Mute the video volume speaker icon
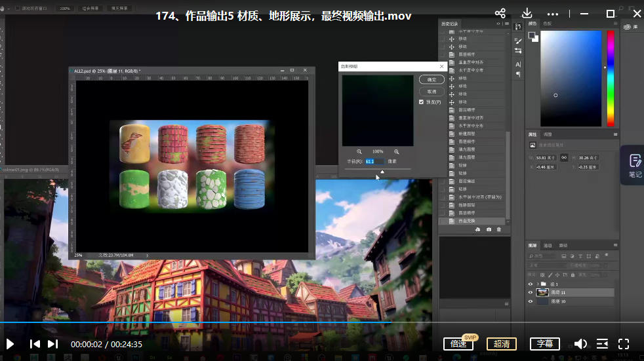 [580, 344]
